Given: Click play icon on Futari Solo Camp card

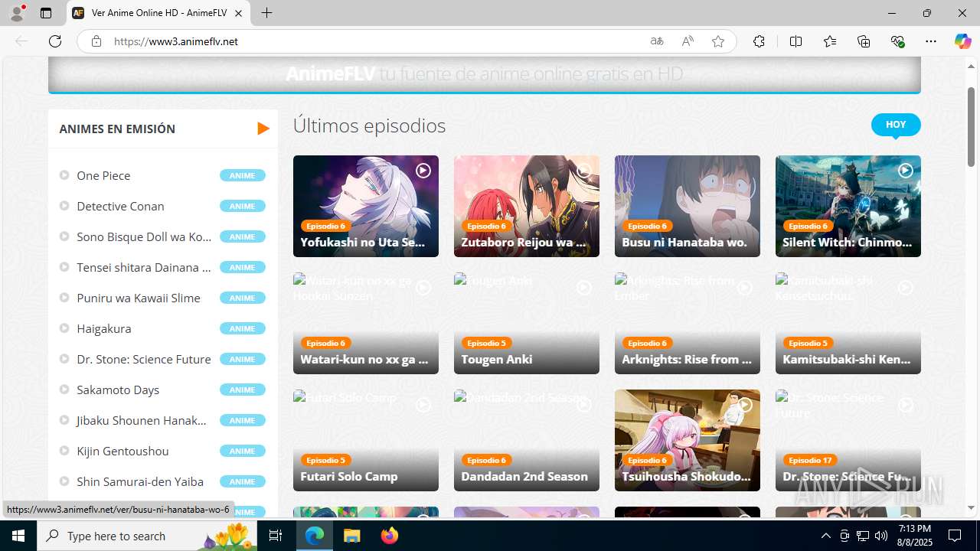Looking at the screenshot, I should (x=423, y=405).
